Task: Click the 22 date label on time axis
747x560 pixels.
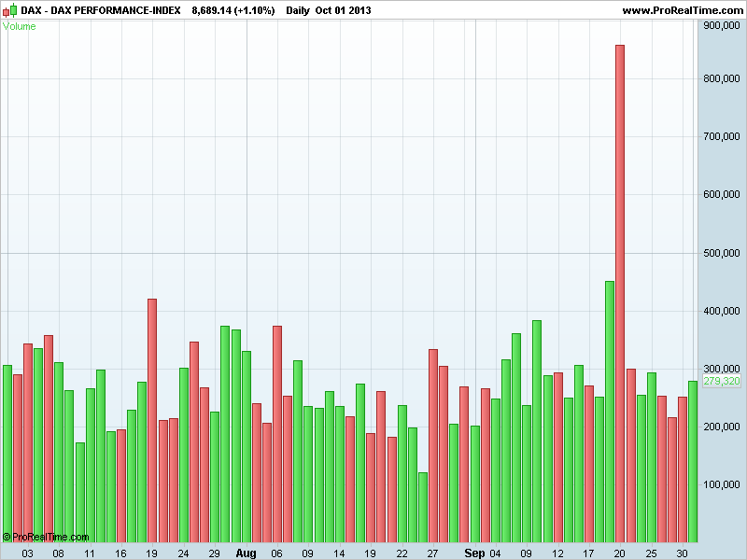Action: [402, 553]
